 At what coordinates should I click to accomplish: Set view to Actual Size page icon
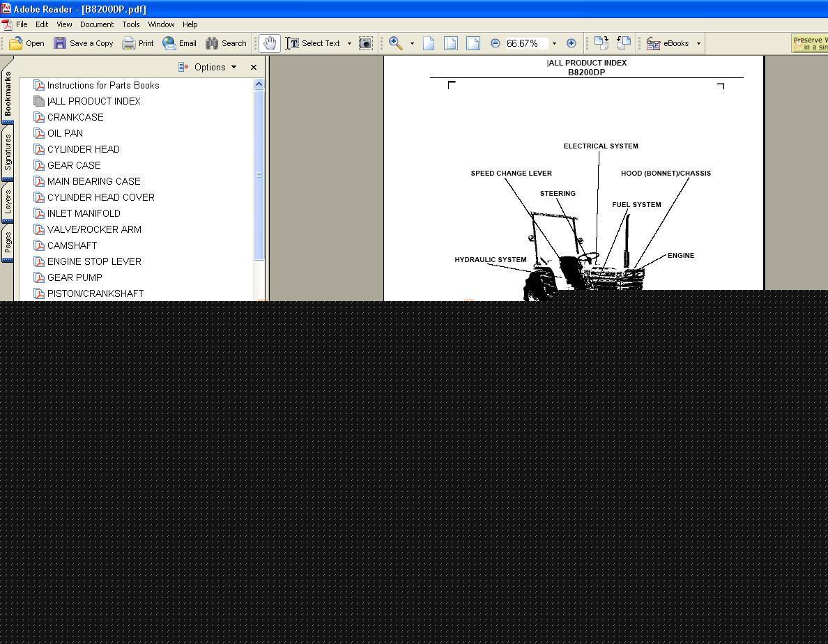[429, 43]
